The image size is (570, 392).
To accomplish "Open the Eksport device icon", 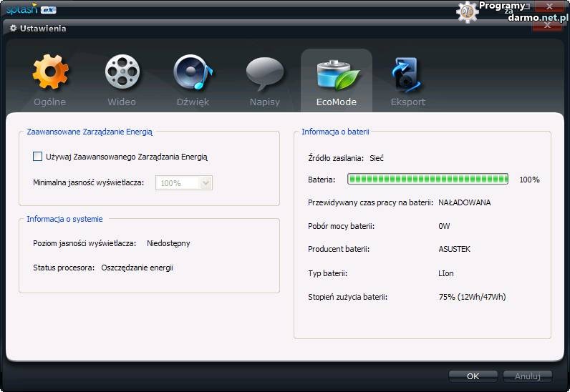I will pyautogui.click(x=407, y=73).
